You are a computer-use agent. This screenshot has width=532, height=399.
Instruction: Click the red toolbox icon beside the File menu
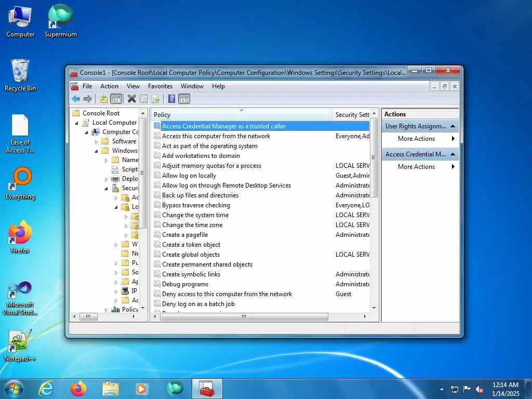(75, 86)
